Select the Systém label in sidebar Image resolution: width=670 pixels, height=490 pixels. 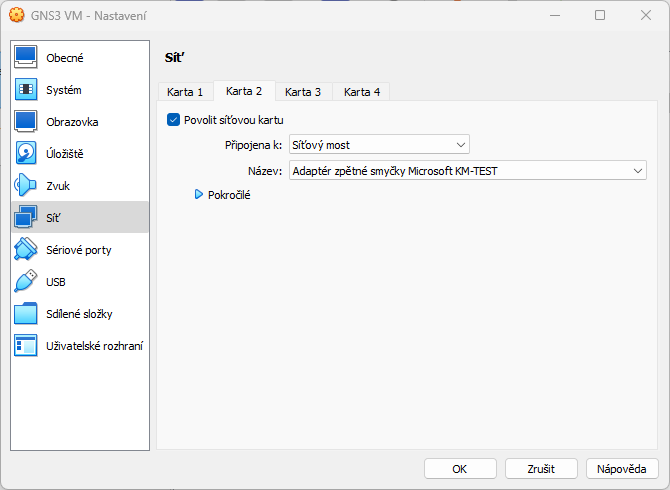[x=64, y=90]
